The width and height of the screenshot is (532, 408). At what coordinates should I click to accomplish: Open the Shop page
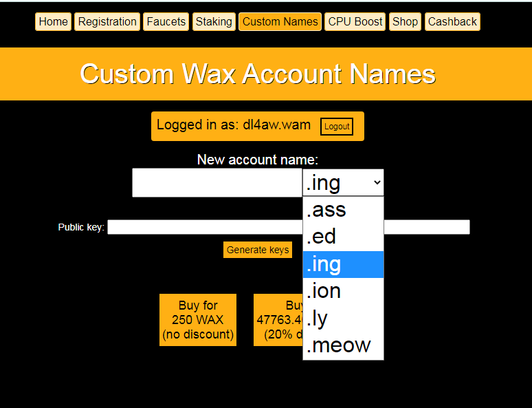pos(405,22)
